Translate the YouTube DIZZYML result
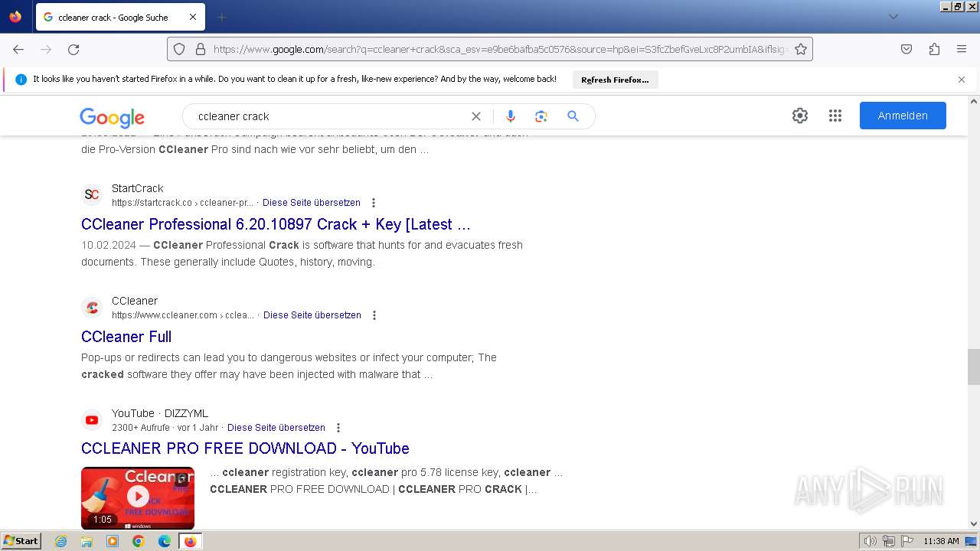The width and height of the screenshot is (980, 551). 276,428
